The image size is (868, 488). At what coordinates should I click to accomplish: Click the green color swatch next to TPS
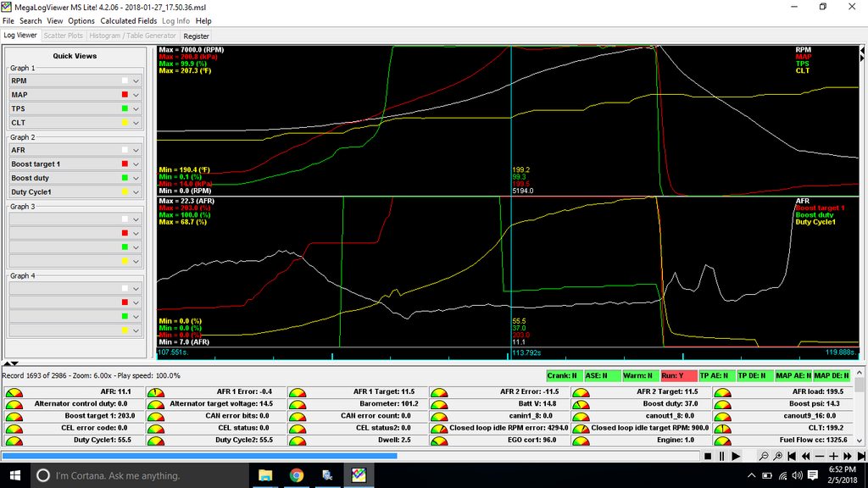pyautogui.click(x=125, y=108)
